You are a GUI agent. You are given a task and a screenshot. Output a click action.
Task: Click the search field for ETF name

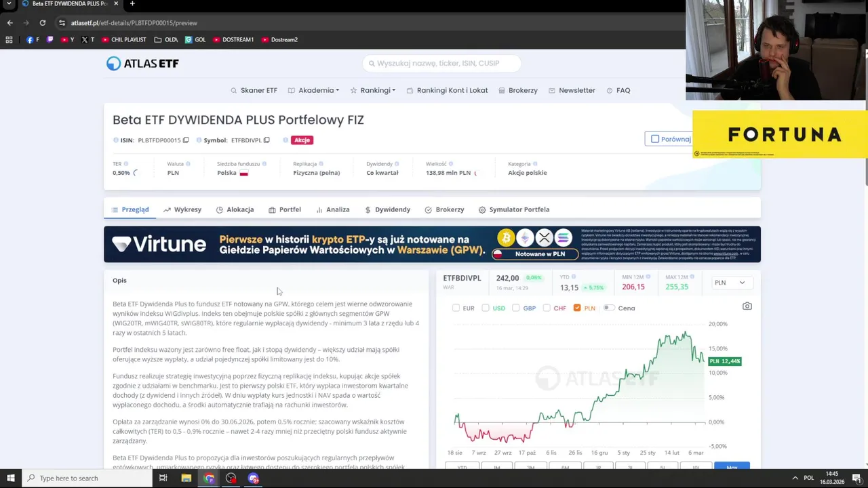(442, 63)
